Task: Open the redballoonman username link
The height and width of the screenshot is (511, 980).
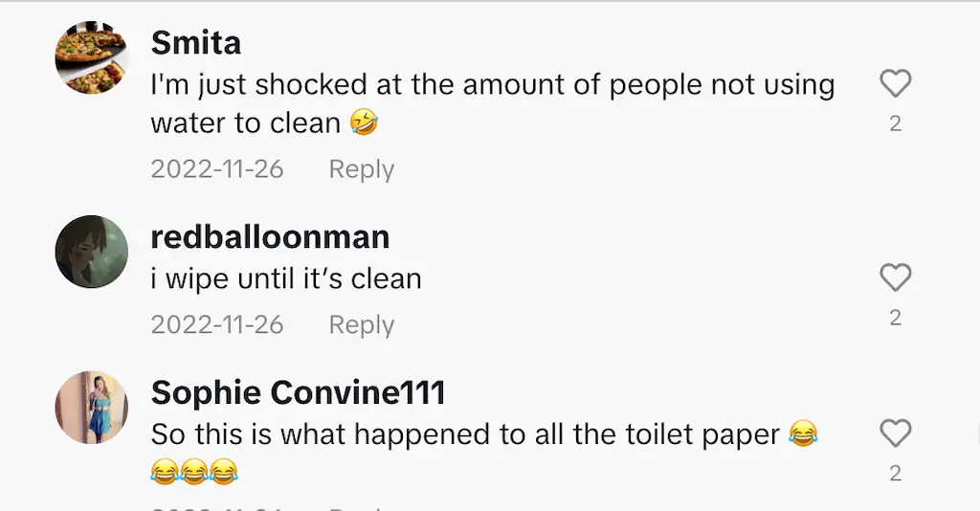Action: tap(270, 236)
